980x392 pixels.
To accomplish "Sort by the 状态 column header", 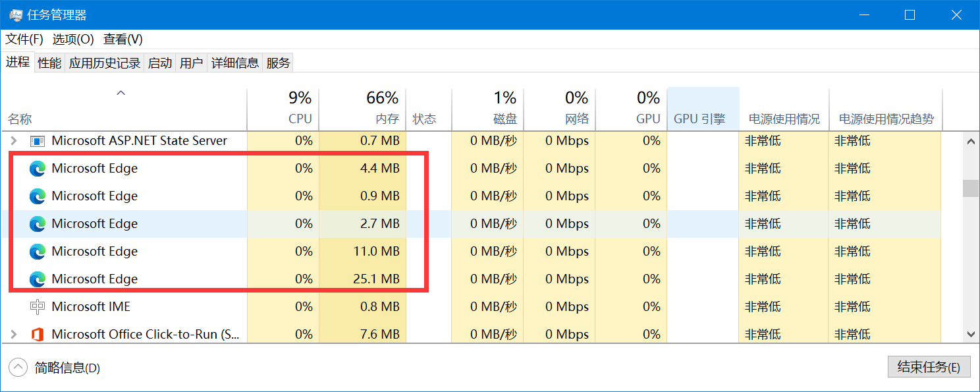I will 429,109.
